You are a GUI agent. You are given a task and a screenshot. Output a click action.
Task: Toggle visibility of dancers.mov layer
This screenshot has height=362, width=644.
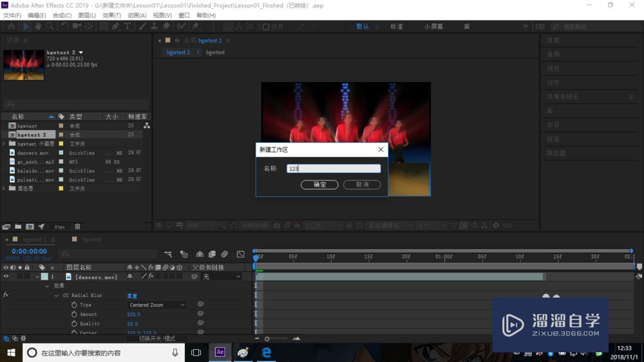[6, 276]
